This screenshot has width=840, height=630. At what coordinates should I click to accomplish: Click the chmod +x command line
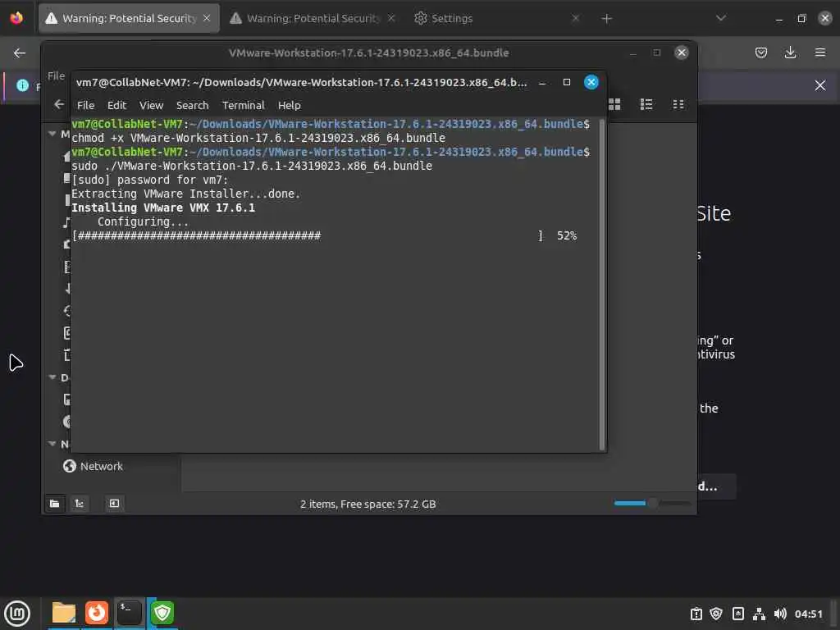tap(258, 138)
